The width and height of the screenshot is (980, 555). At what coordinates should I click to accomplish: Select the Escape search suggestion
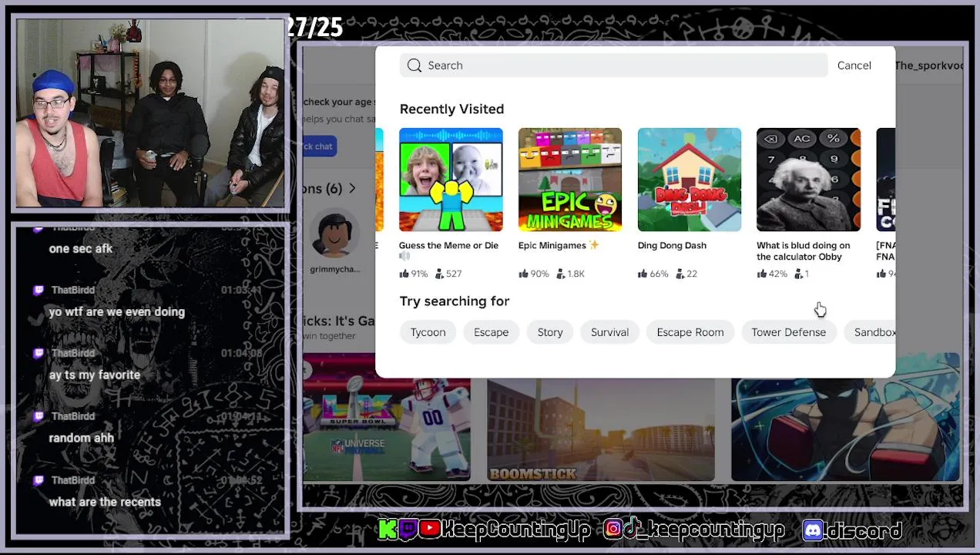click(491, 332)
